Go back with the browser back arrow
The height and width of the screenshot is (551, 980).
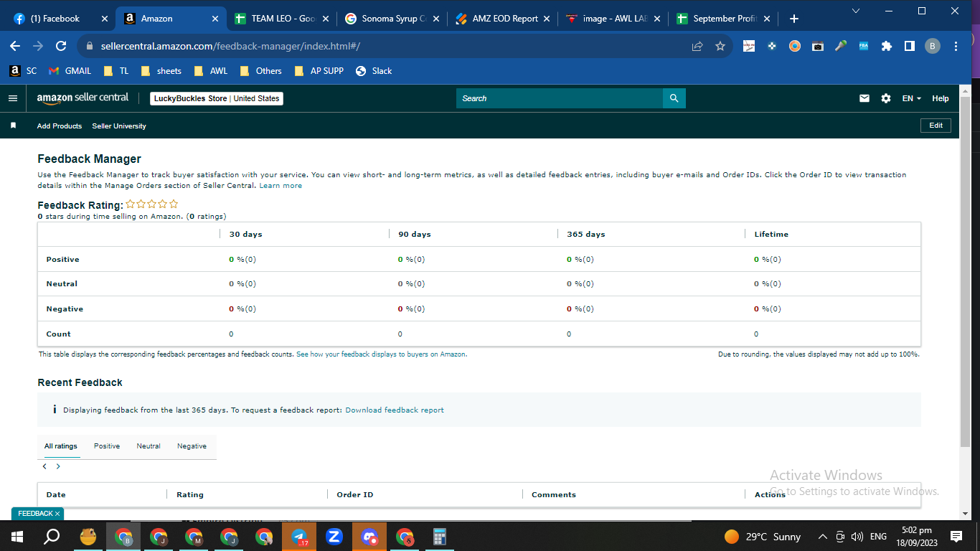coord(15,46)
